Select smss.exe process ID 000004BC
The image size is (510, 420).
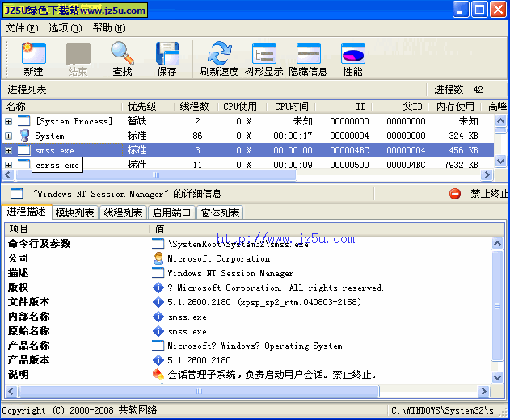[349, 150]
